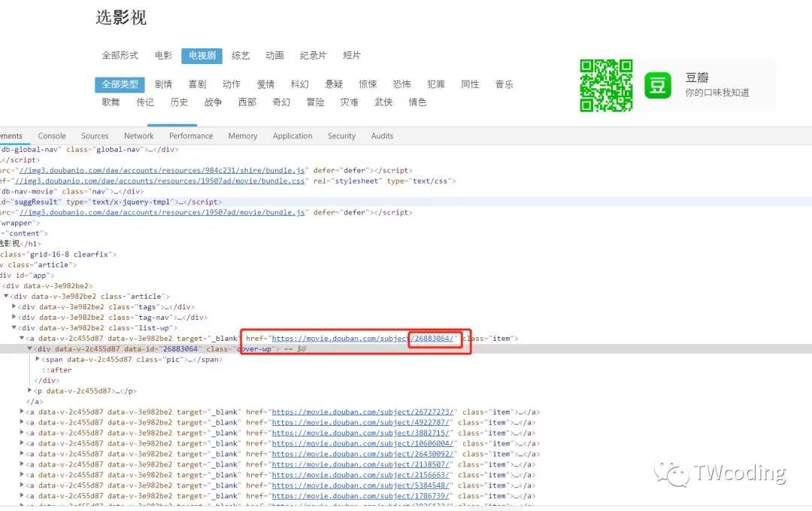
Task: Open the subject/10606004 link
Action: 363,443
